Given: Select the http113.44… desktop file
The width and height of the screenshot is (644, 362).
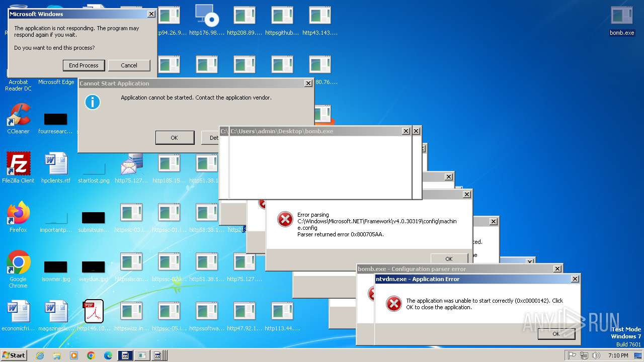Looking at the screenshot, I should pyautogui.click(x=282, y=316).
